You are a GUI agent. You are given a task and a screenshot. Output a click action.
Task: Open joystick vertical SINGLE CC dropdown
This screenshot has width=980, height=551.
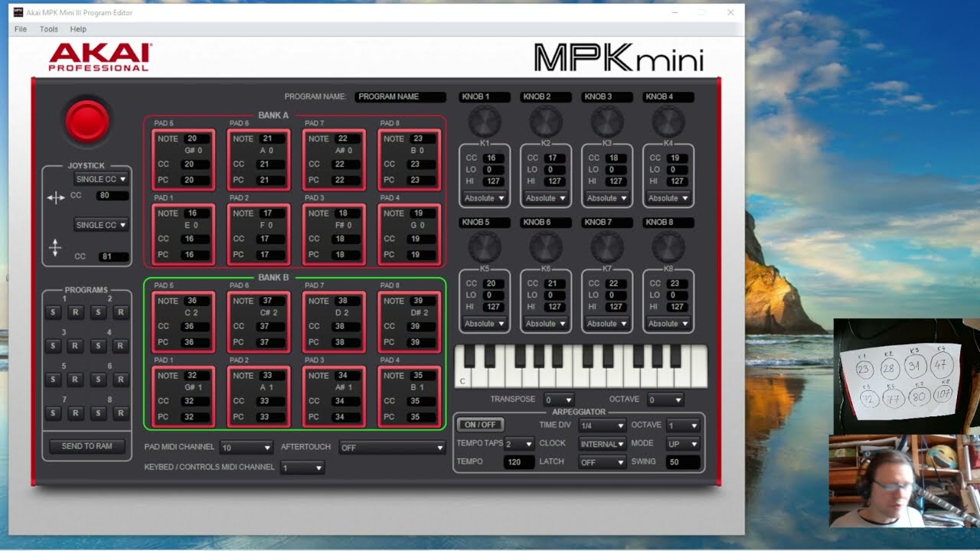(101, 225)
